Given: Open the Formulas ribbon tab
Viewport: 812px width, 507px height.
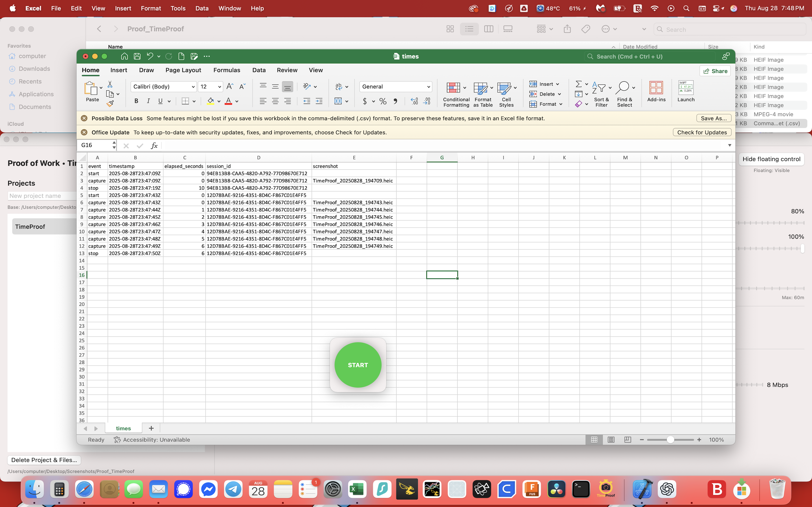Looking at the screenshot, I should 226,70.
